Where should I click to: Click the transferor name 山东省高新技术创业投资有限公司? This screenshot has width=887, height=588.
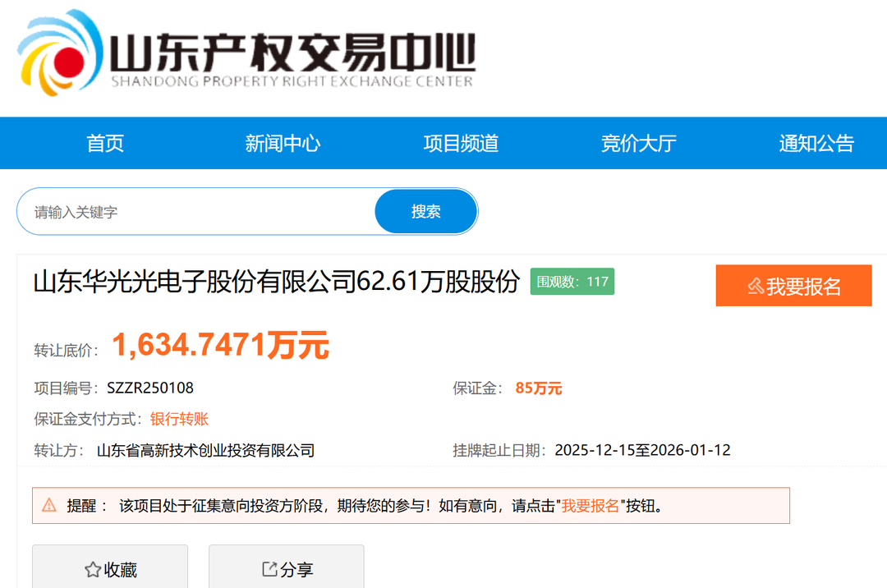(x=205, y=451)
